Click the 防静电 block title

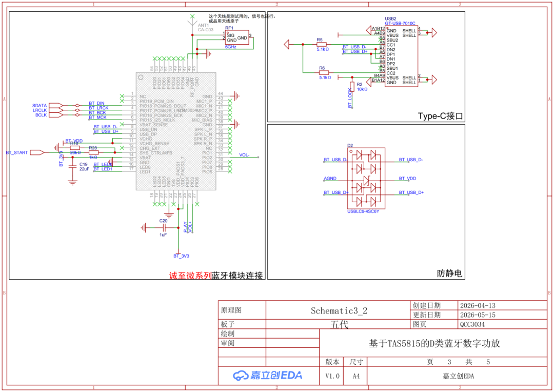pos(449,273)
